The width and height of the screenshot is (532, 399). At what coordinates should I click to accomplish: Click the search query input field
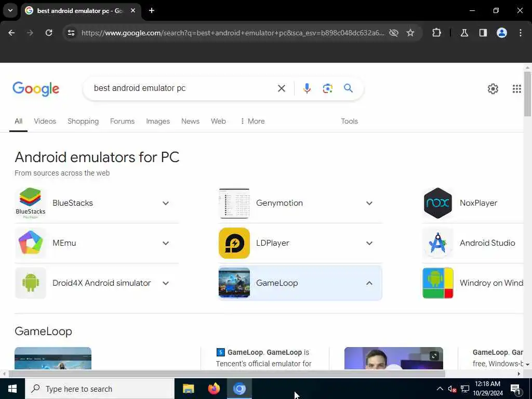[x=182, y=88]
